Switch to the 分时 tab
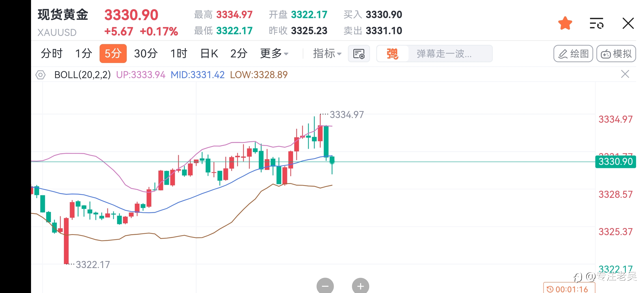Screen dimensions: 644x293 point(52,53)
